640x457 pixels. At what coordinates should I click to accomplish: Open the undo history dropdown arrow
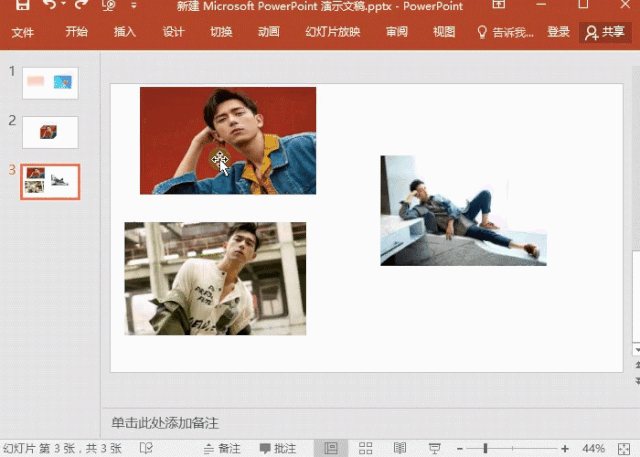point(64,4)
